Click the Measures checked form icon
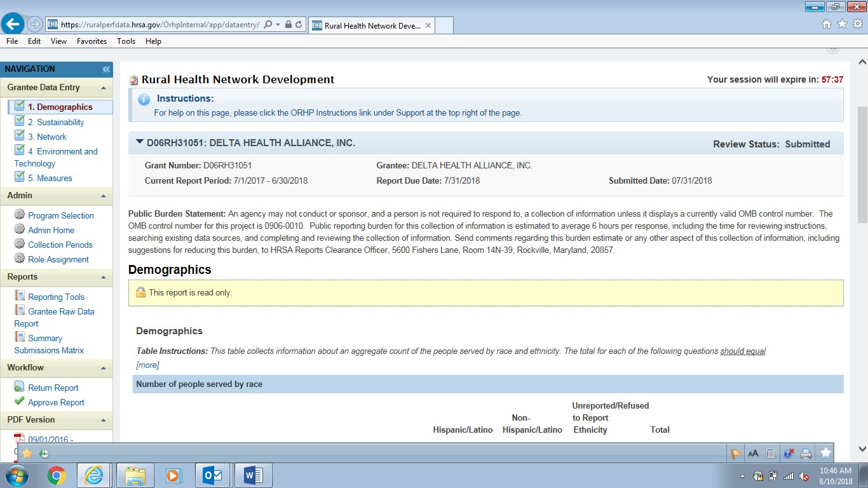868x488 pixels. pos(20,178)
